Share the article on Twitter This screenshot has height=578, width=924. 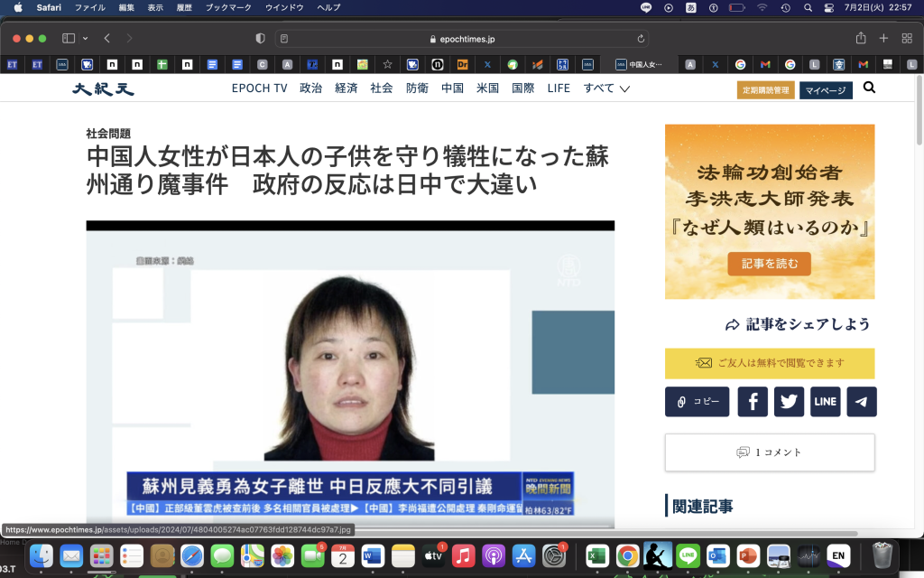(x=788, y=401)
